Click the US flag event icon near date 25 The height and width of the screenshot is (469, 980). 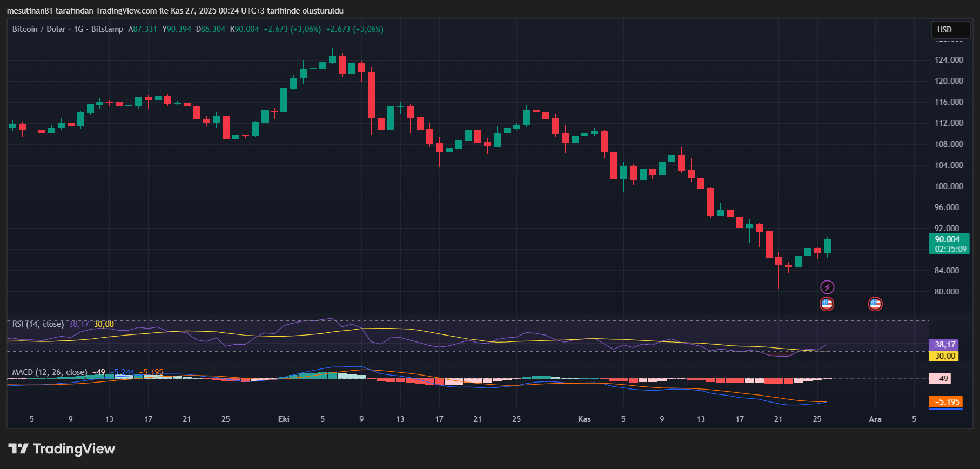click(827, 304)
